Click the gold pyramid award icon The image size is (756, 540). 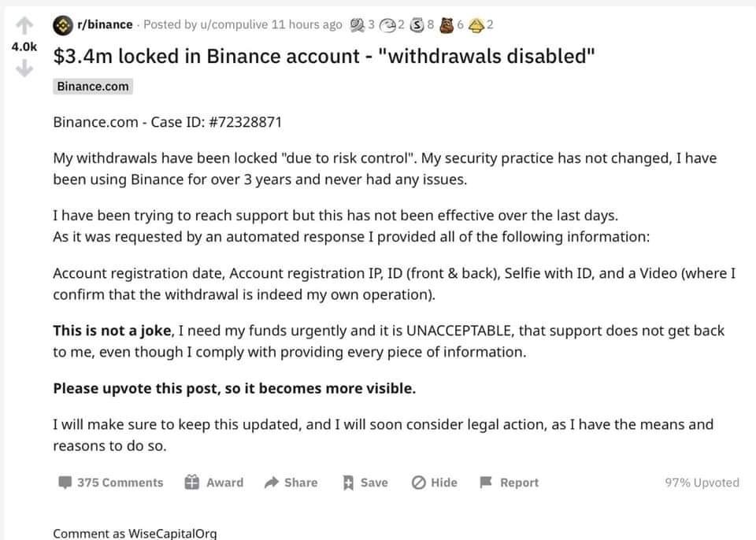(x=476, y=25)
